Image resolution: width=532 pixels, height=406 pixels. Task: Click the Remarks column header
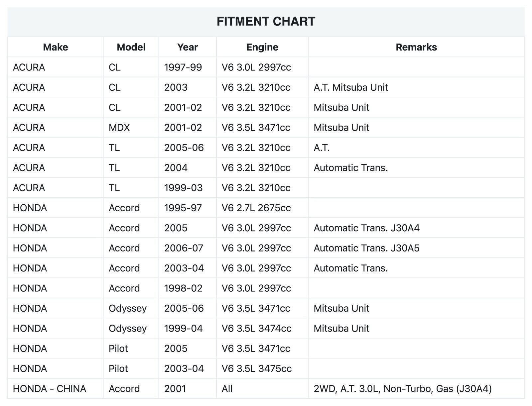click(x=416, y=47)
